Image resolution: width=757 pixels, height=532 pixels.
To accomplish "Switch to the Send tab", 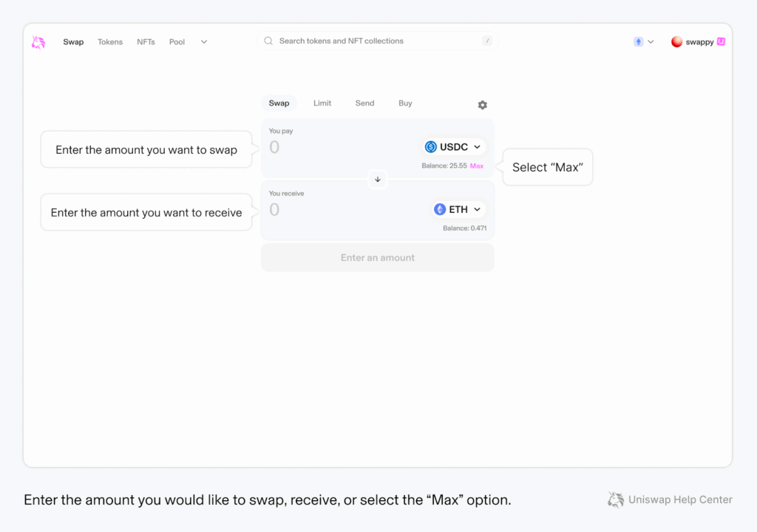I will coord(364,103).
